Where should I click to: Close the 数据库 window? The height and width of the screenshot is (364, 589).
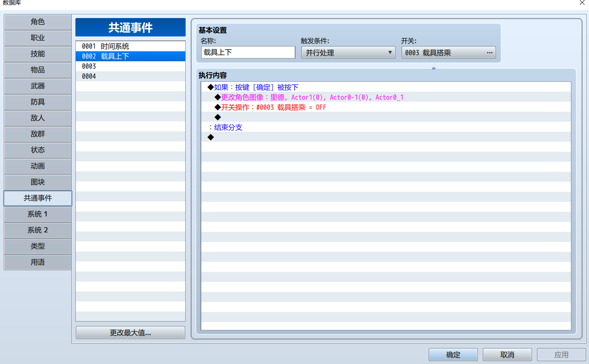pos(582,3)
